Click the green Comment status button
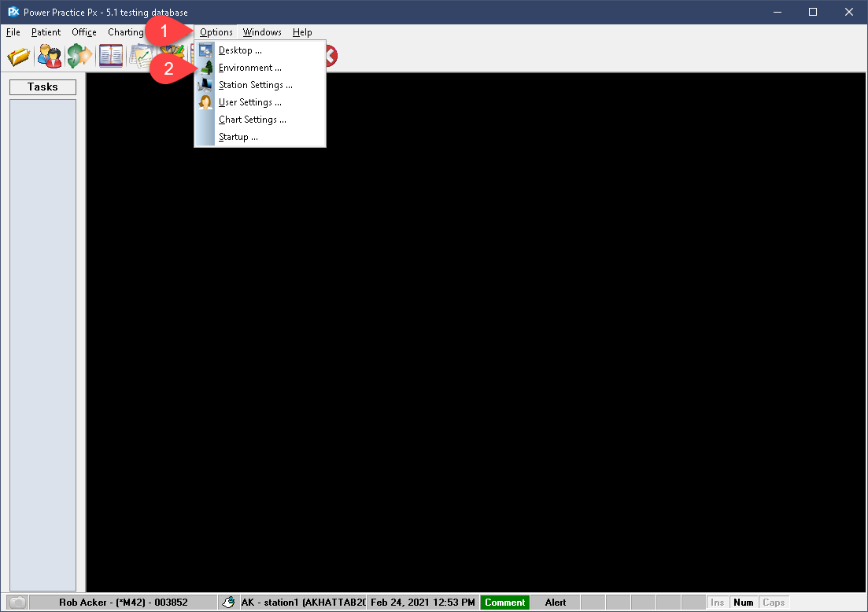Screen dimensions: 868x612 [505, 602]
